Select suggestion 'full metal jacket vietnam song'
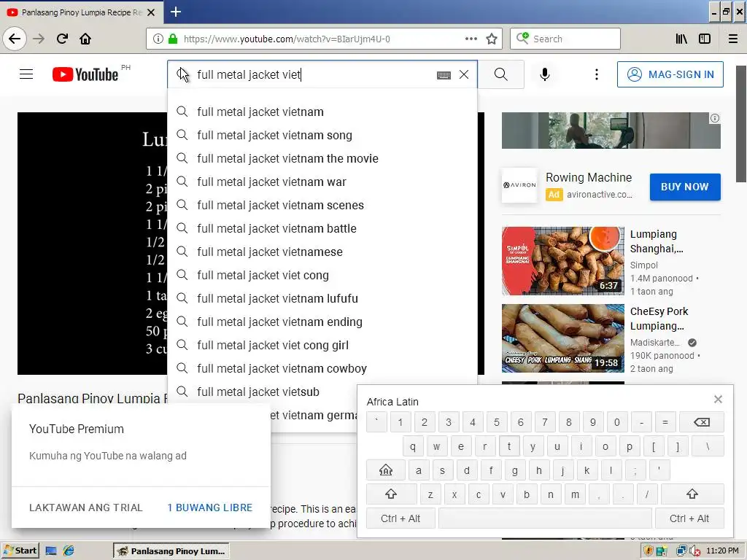This screenshot has width=747, height=560. click(x=322, y=135)
